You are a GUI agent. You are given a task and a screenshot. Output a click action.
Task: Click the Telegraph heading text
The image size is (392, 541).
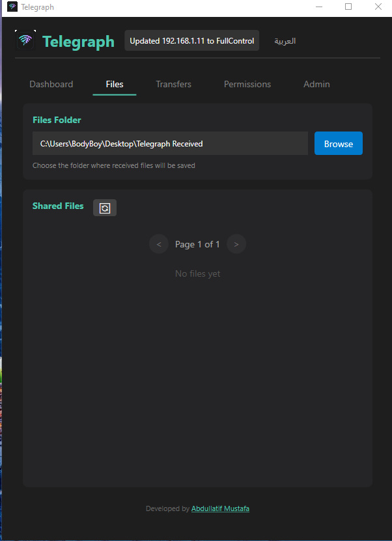78,42
